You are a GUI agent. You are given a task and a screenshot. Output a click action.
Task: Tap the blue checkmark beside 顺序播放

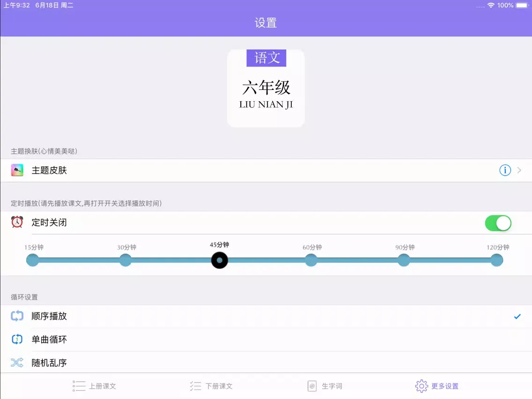[517, 317]
